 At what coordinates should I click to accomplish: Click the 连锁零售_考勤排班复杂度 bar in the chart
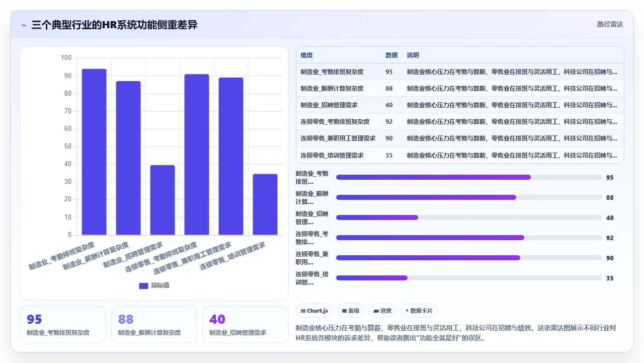(x=197, y=155)
